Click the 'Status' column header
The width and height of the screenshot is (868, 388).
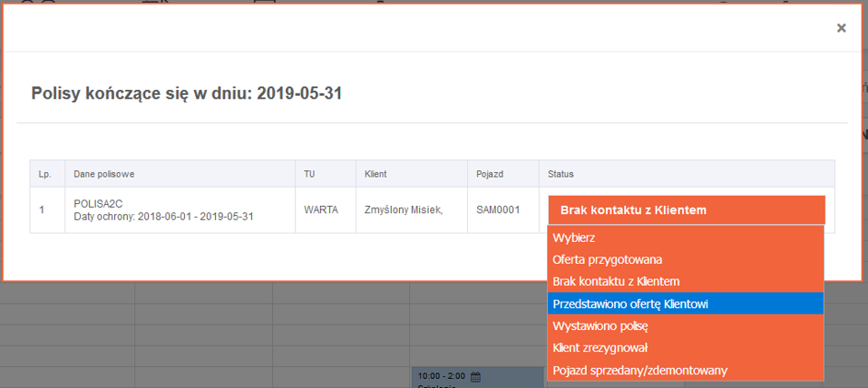560,174
